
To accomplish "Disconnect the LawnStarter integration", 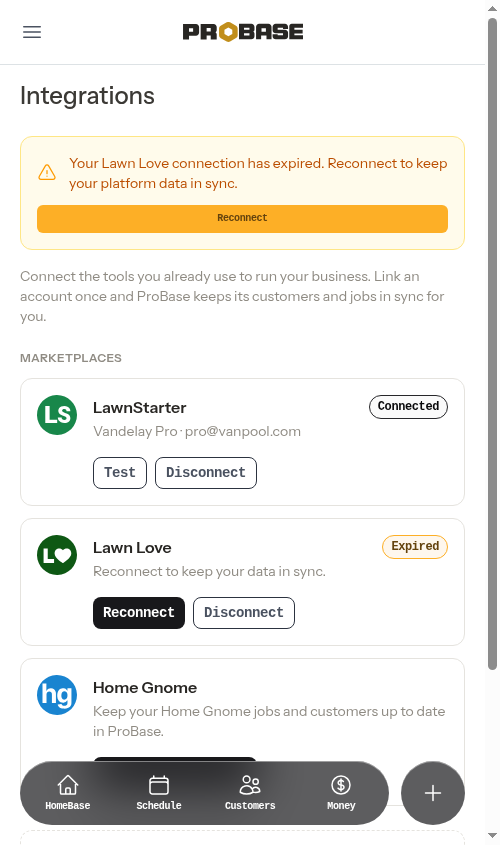I will [206, 473].
